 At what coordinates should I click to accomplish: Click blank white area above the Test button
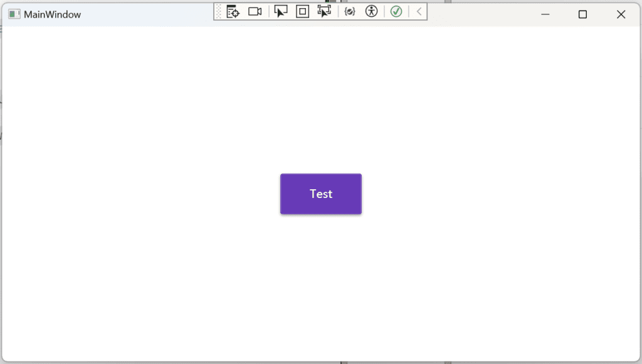(321, 100)
